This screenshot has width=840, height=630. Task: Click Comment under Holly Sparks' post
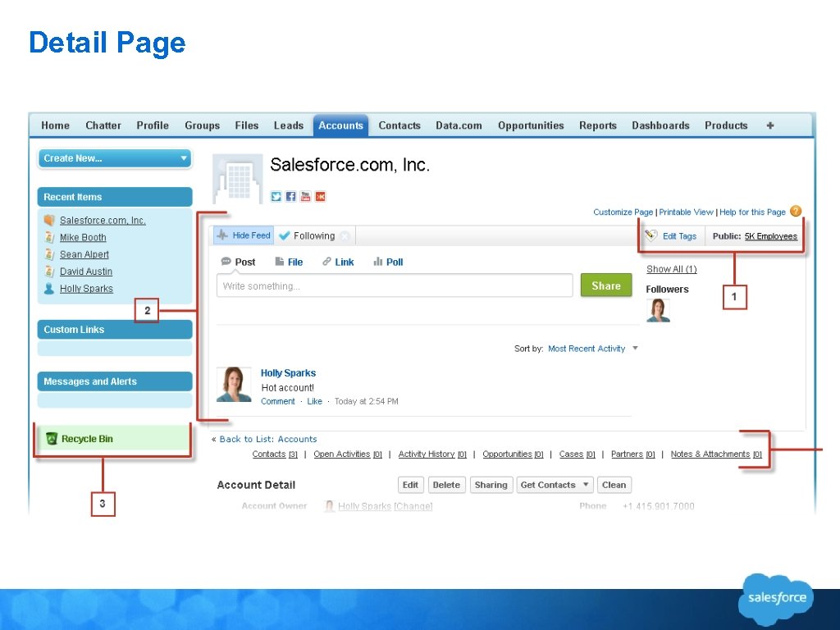point(278,401)
